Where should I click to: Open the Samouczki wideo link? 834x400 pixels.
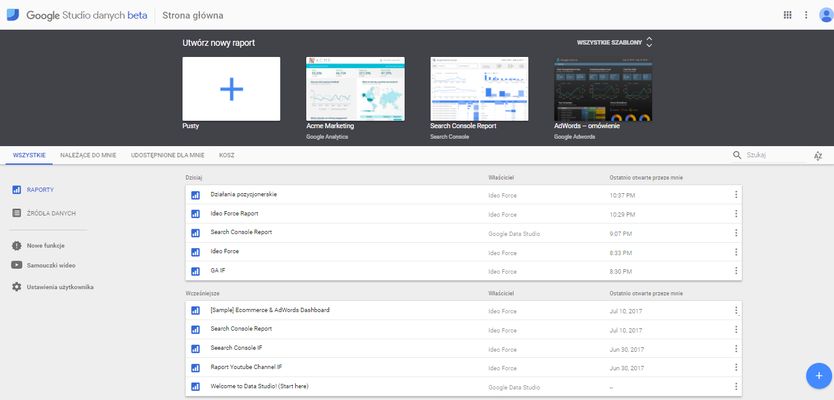coord(51,265)
